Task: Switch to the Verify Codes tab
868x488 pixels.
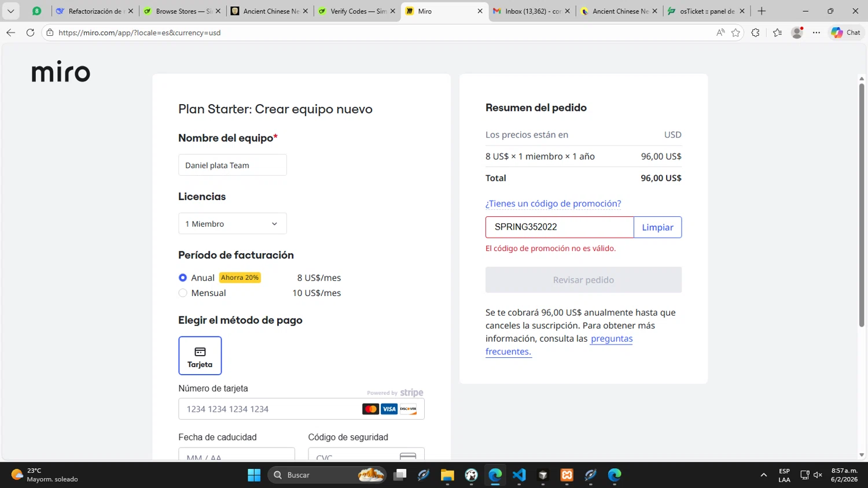Action: point(357,11)
